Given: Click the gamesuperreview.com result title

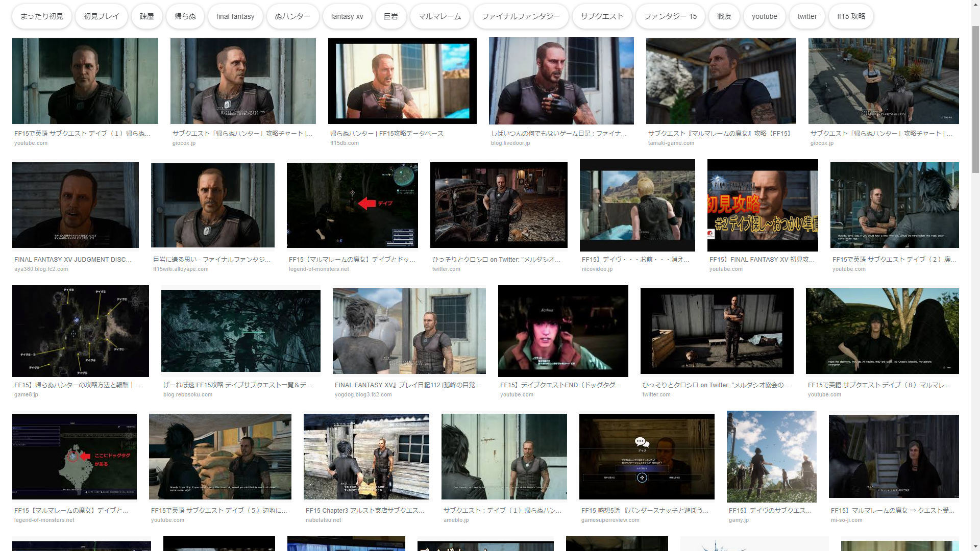Looking at the screenshot, I should coord(644,510).
